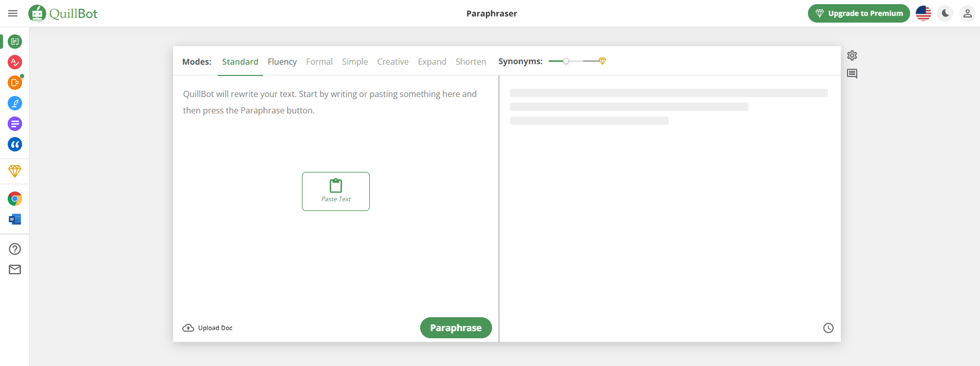Select the Simple mode tab
Screen dimensions: 980x366
click(355, 62)
